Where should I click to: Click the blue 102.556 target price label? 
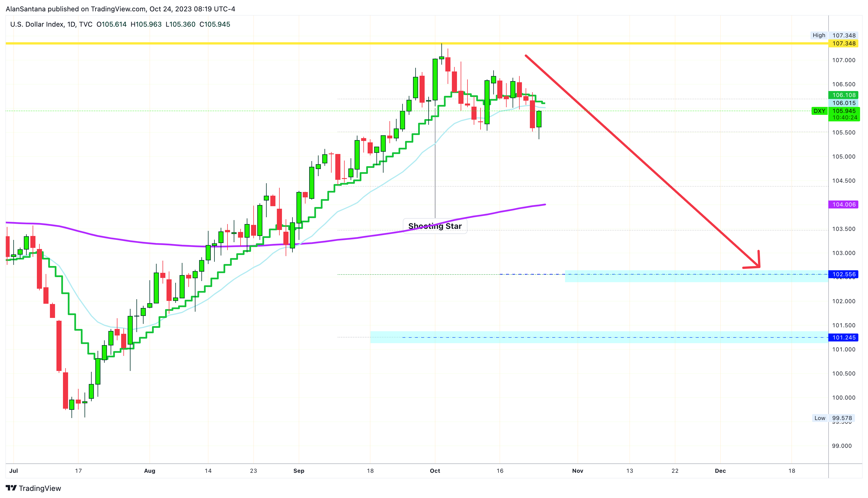[x=843, y=274]
